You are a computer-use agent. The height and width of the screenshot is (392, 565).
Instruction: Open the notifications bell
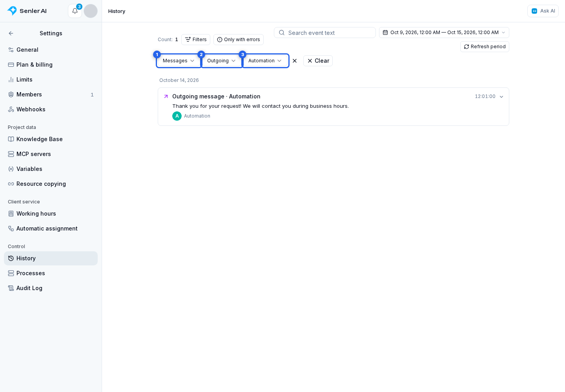(75, 11)
